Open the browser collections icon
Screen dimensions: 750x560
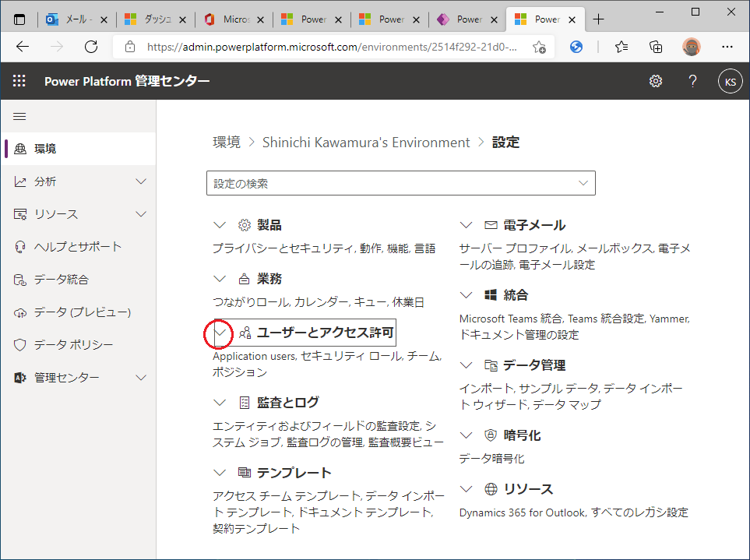(656, 47)
